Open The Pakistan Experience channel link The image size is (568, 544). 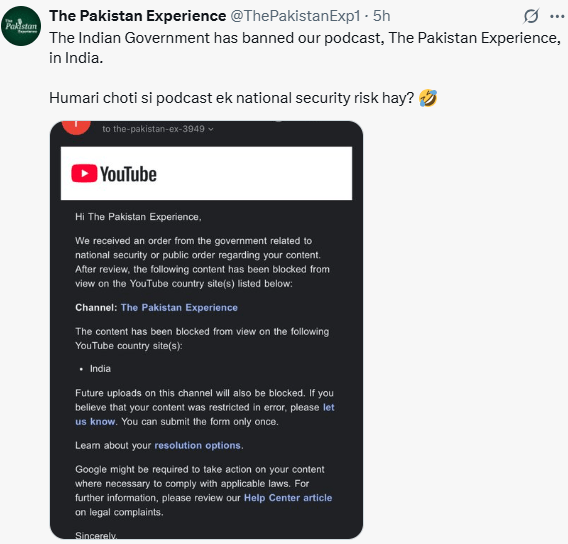[179, 307]
